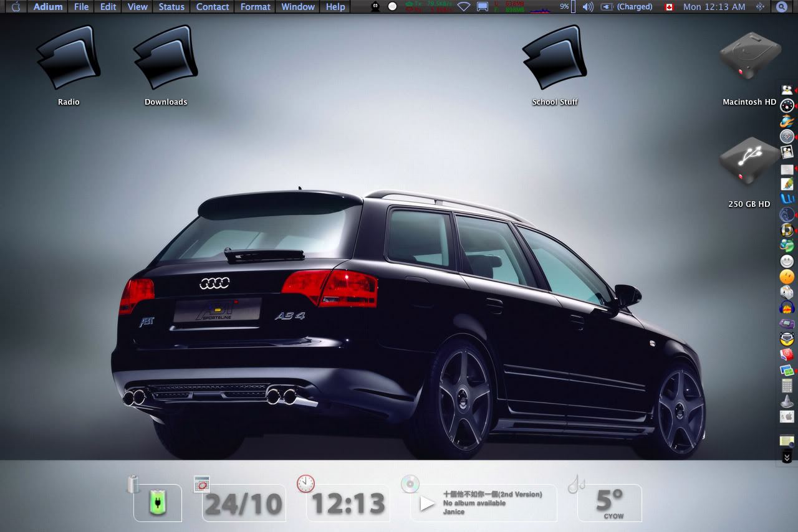Image resolution: width=798 pixels, height=532 pixels.
Task: Launch the toaster icon in dock
Action: click(787, 292)
